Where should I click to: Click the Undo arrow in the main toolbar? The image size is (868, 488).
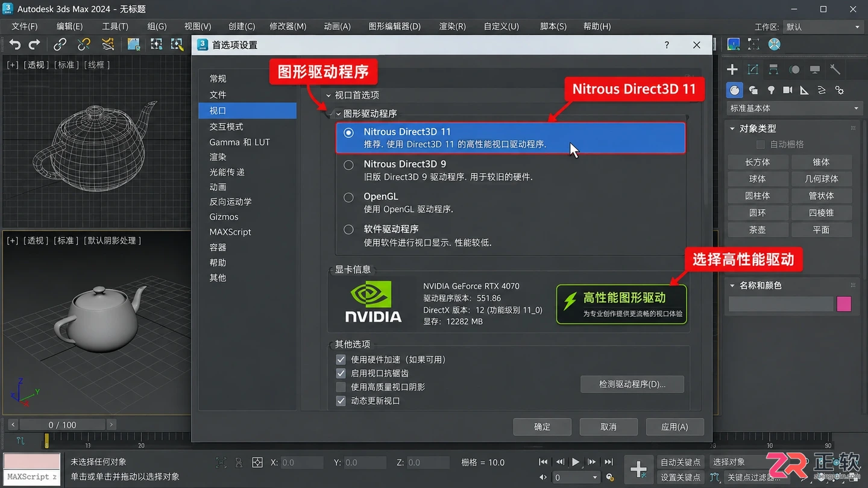(15, 45)
